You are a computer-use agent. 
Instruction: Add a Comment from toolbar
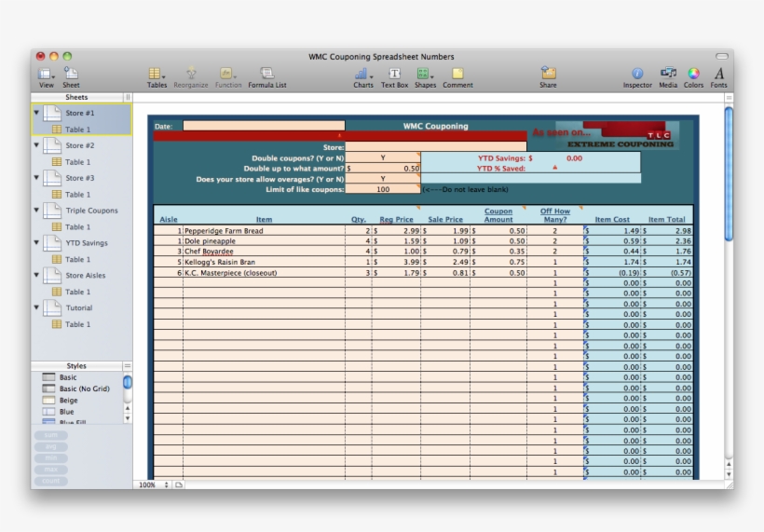click(457, 77)
